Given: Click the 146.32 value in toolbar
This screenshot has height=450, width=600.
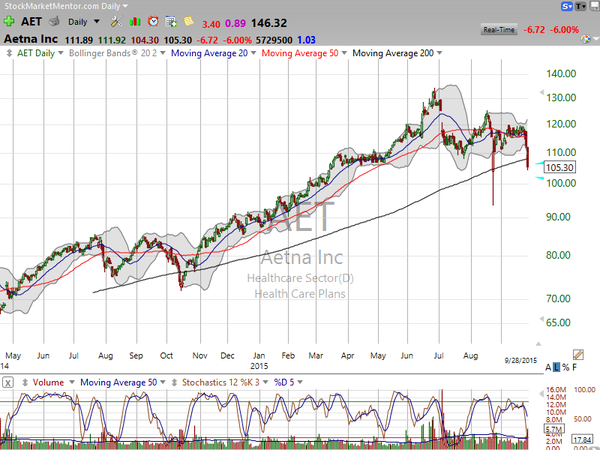Looking at the screenshot, I should [x=269, y=23].
